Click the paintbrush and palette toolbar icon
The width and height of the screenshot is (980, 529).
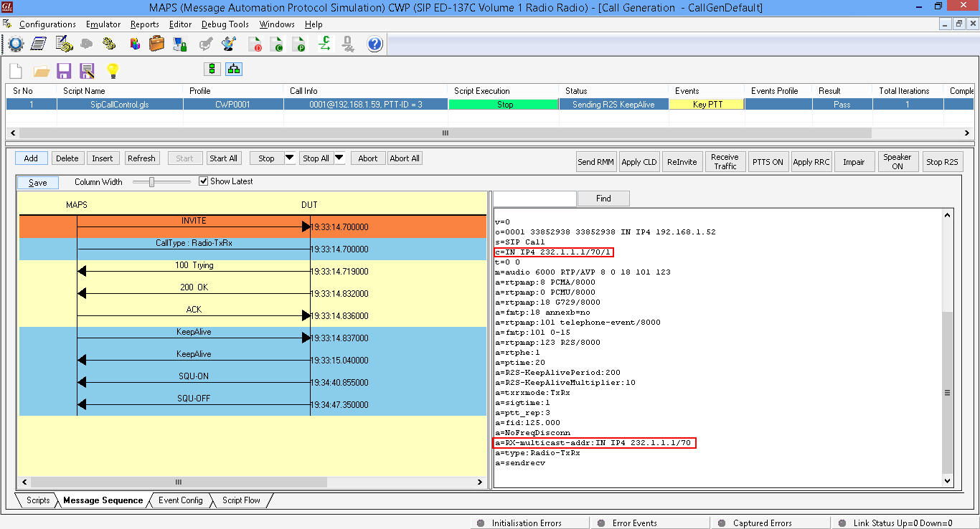pos(229,44)
